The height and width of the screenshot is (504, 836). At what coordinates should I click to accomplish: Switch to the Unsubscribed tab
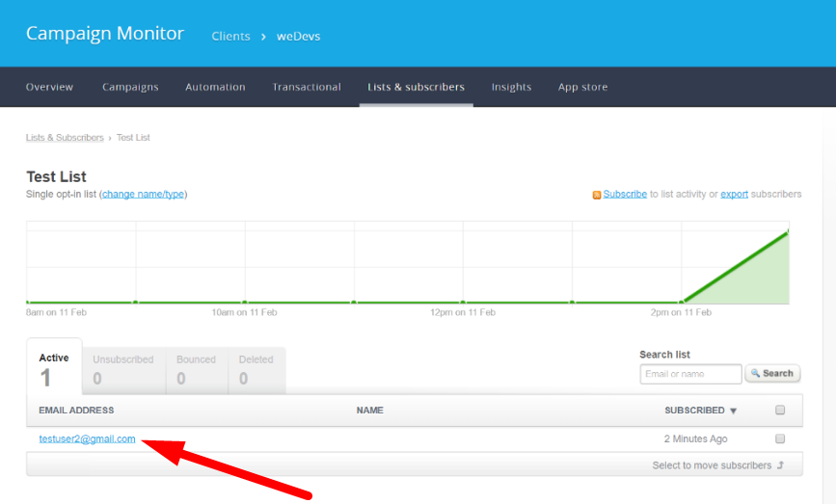coord(123,371)
